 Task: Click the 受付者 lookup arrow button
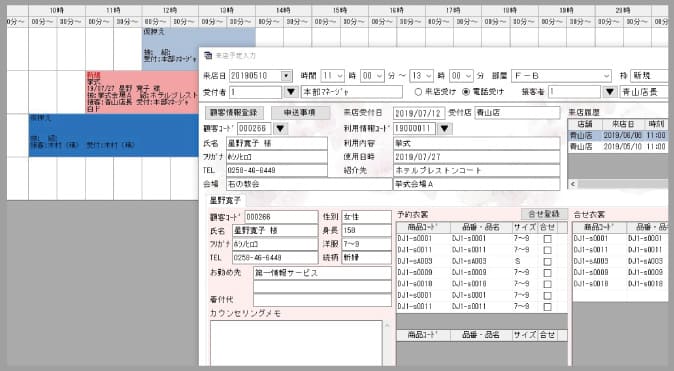coord(291,92)
